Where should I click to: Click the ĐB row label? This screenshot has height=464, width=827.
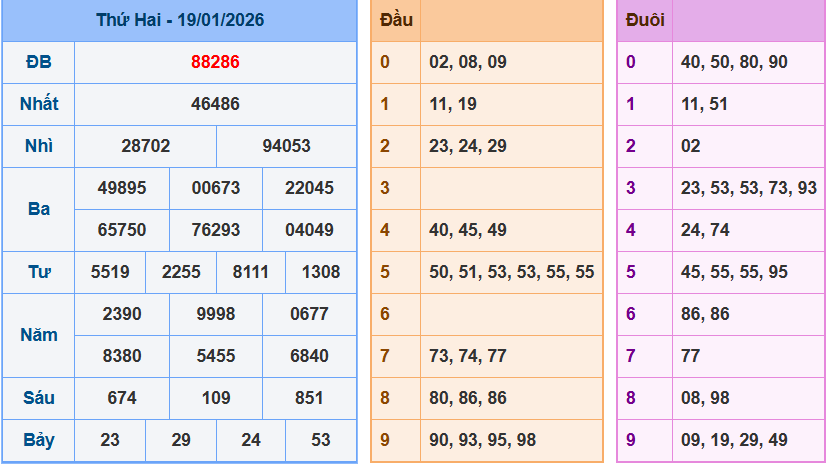tap(39, 62)
